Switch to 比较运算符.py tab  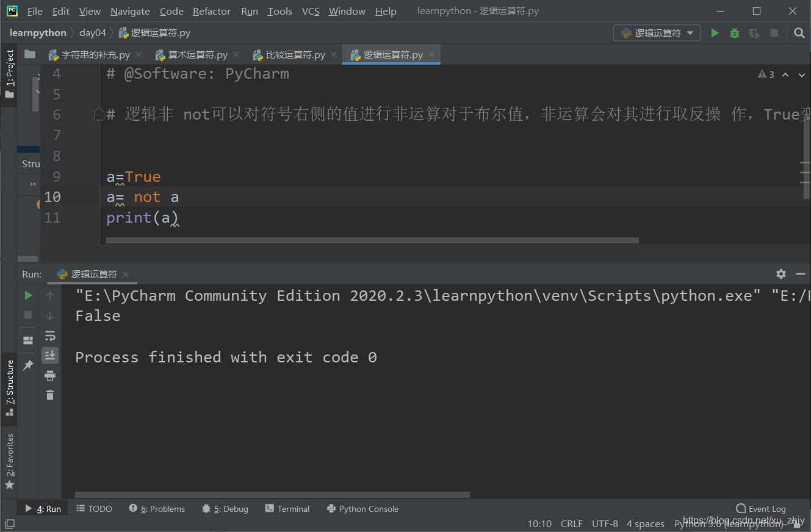click(295, 55)
